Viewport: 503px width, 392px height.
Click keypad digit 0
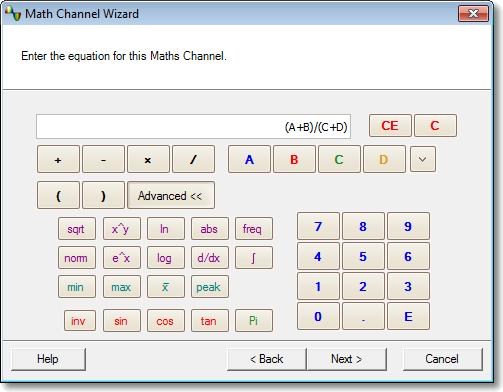[x=318, y=316]
